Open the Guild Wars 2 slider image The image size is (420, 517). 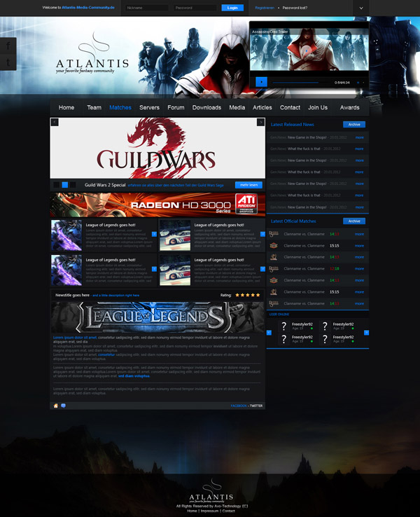(x=157, y=148)
